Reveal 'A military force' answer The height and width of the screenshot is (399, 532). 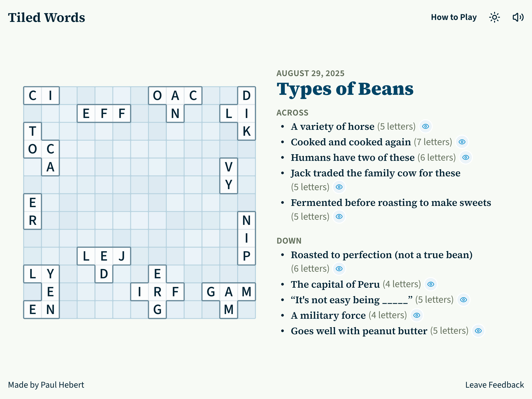pyautogui.click(x=416, y=315)
